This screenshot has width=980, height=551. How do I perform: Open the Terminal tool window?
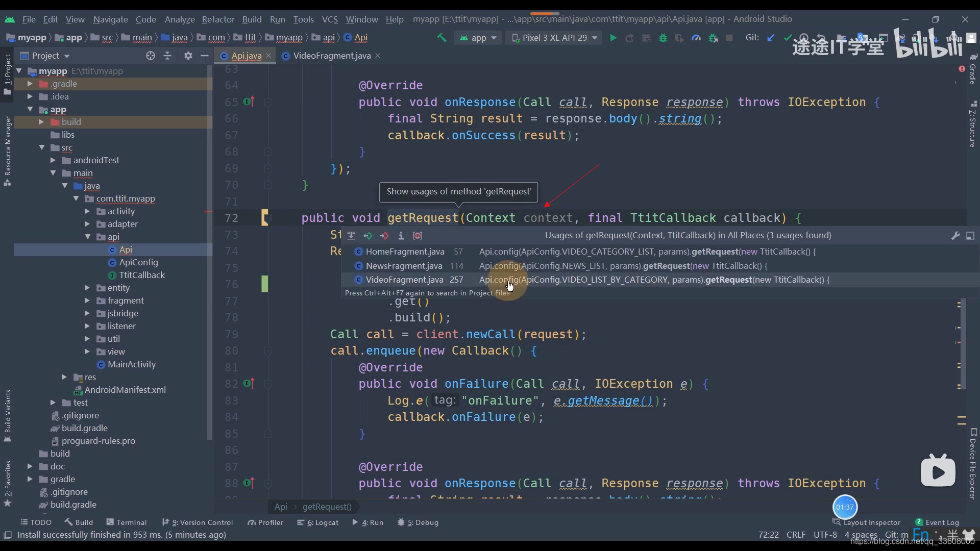[127, 522]
